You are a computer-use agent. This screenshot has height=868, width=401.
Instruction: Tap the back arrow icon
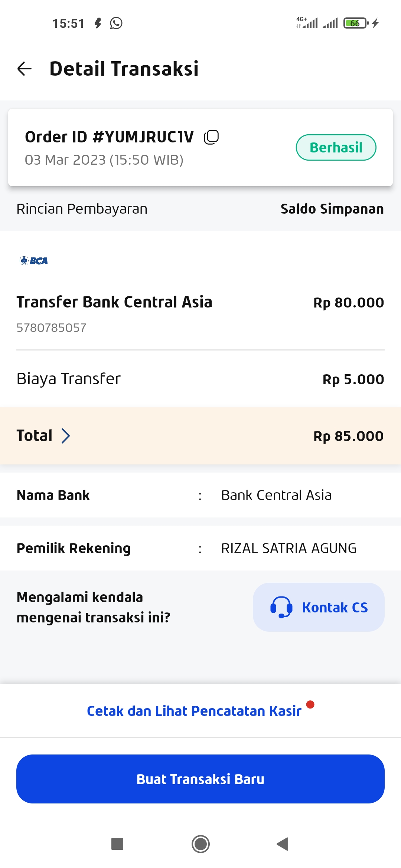25,69
